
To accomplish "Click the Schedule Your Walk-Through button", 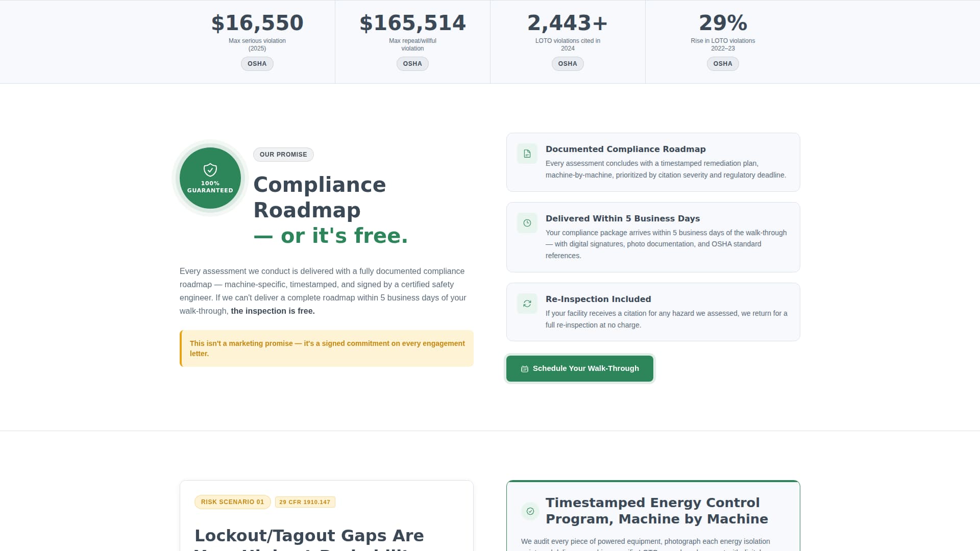I will 579,368.
